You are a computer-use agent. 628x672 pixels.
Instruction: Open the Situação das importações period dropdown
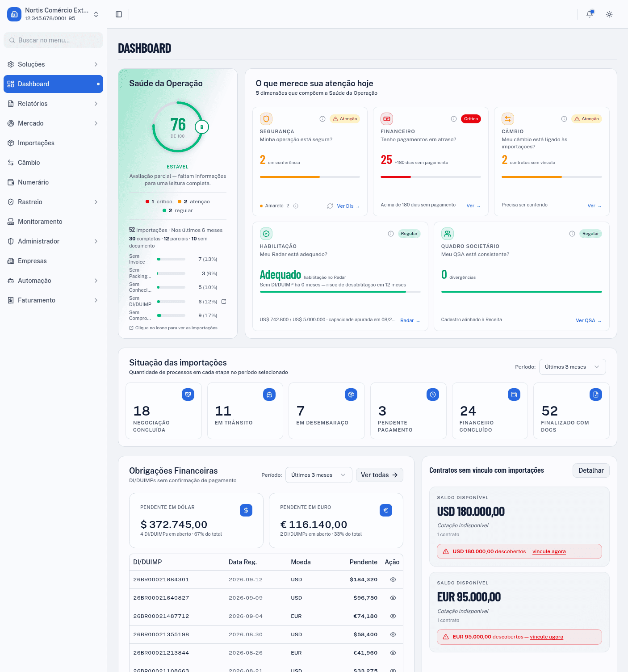click(572, 367)
